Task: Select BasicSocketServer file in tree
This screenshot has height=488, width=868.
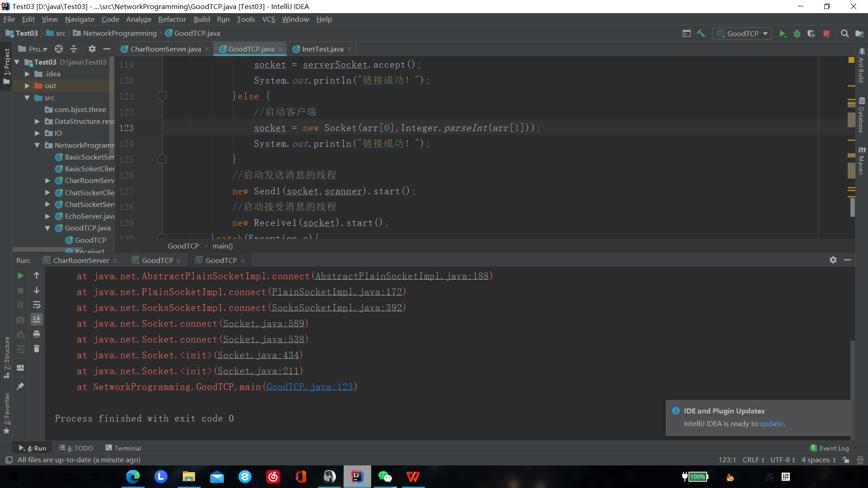Action: coord(85,157)
